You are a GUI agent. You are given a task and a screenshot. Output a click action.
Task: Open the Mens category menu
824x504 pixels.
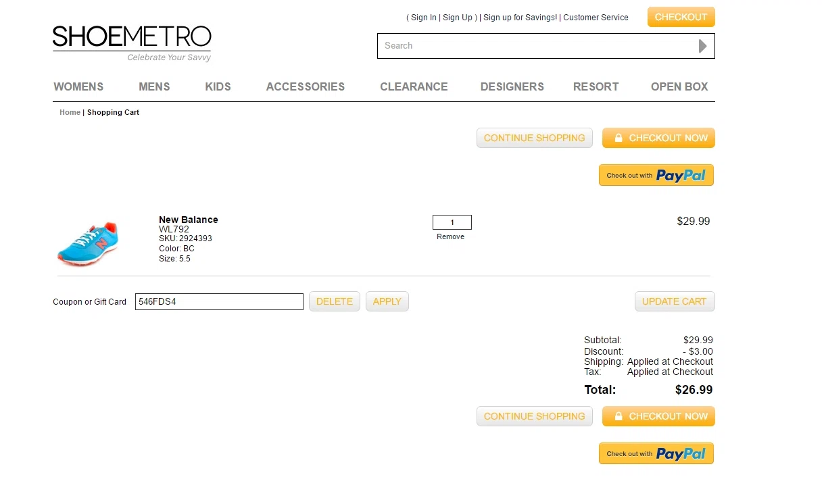[x=154, y=86]
